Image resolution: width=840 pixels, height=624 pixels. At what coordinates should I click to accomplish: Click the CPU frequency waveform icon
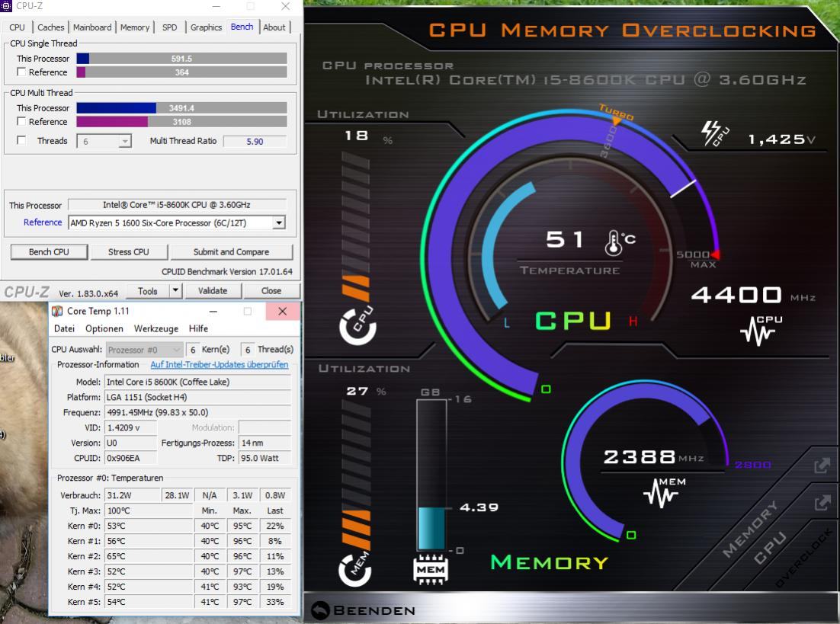click(761, 329)
